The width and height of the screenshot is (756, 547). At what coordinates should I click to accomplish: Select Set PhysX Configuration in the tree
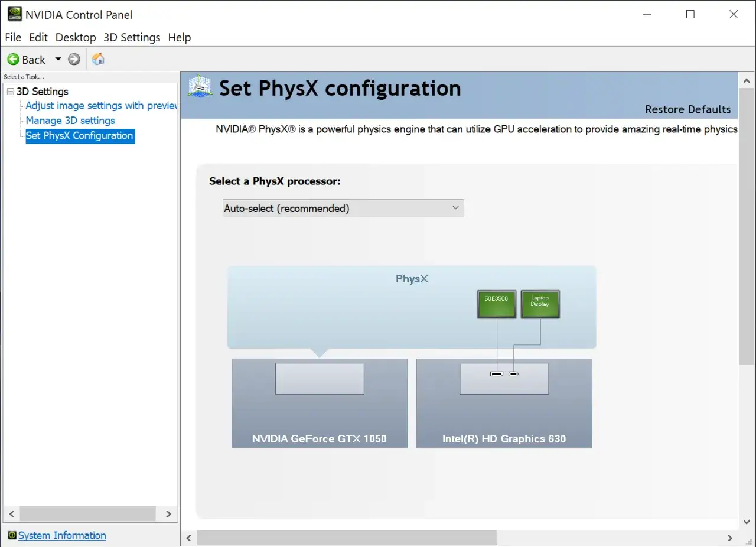pyautogui.click(x=80, y=136)
